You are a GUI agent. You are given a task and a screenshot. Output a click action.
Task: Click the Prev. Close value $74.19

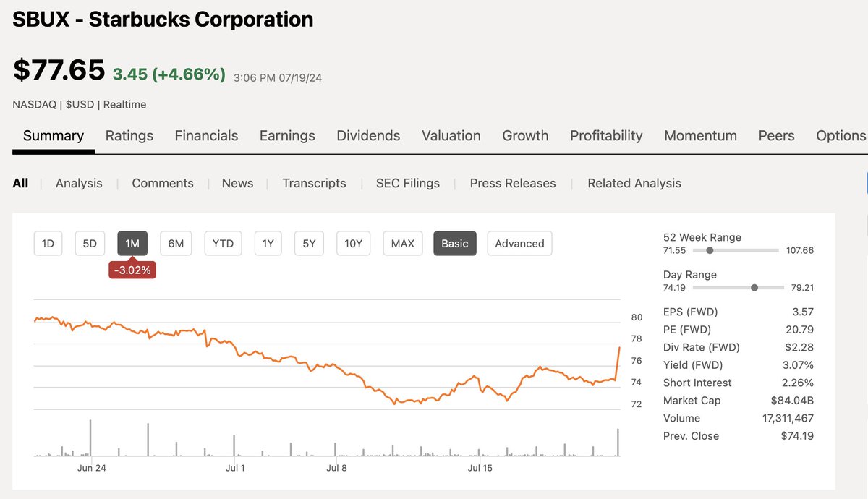[x=797, y=436]
